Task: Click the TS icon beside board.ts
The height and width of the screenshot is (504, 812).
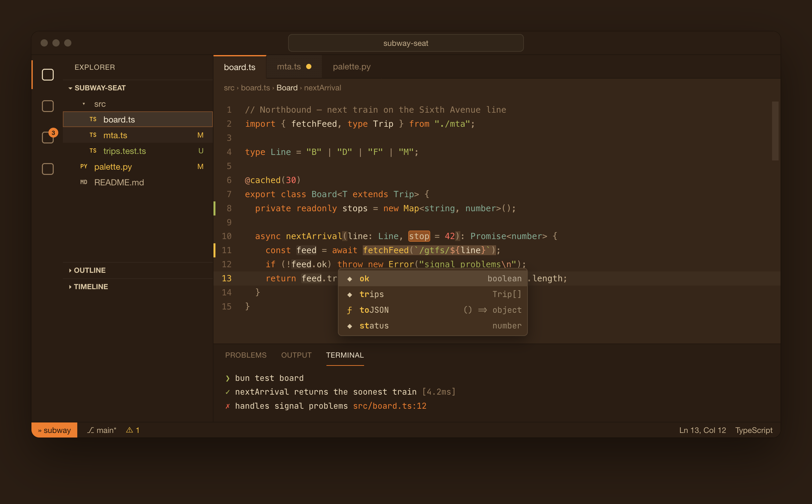Action: pyautogui.click(x=93, y=119)
